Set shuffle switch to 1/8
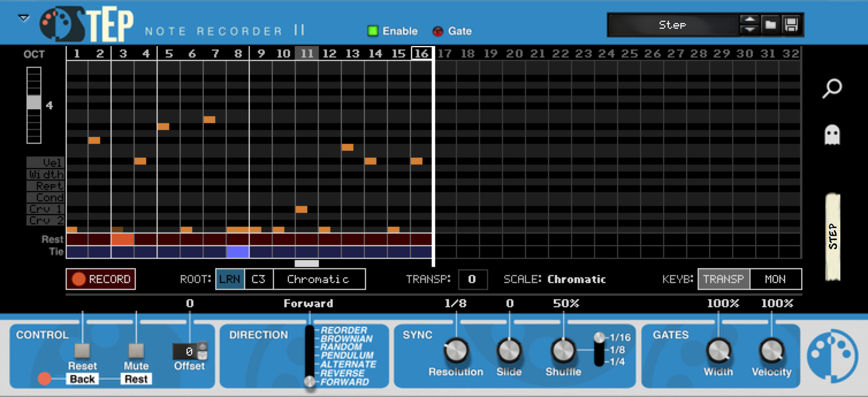Image resolution: width=868 pixels, height=397 pixels. 616,350
